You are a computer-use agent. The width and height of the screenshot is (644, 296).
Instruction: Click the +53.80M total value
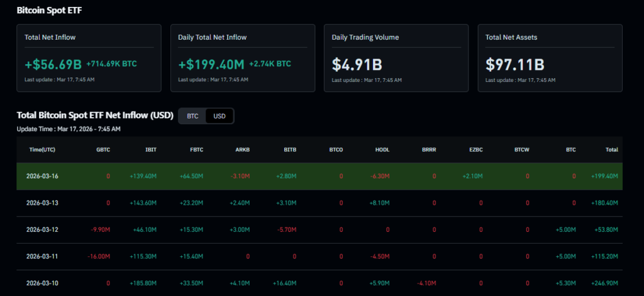[x=606, y=229]
